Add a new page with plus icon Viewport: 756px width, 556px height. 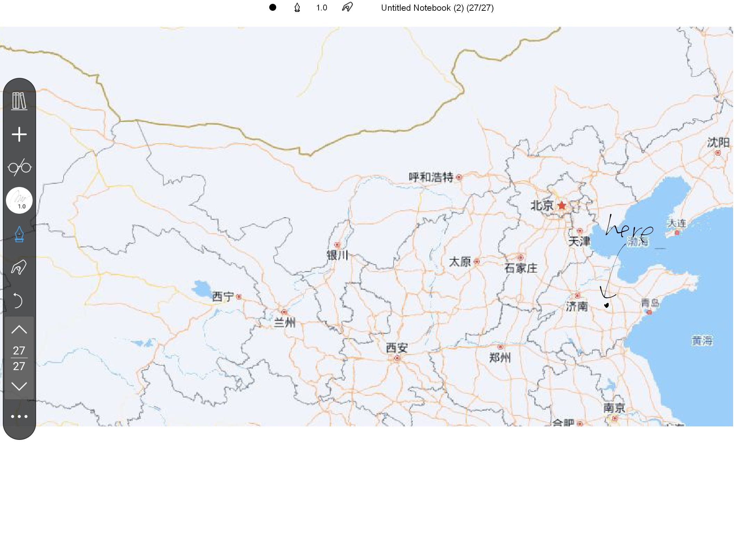point(19,134)
